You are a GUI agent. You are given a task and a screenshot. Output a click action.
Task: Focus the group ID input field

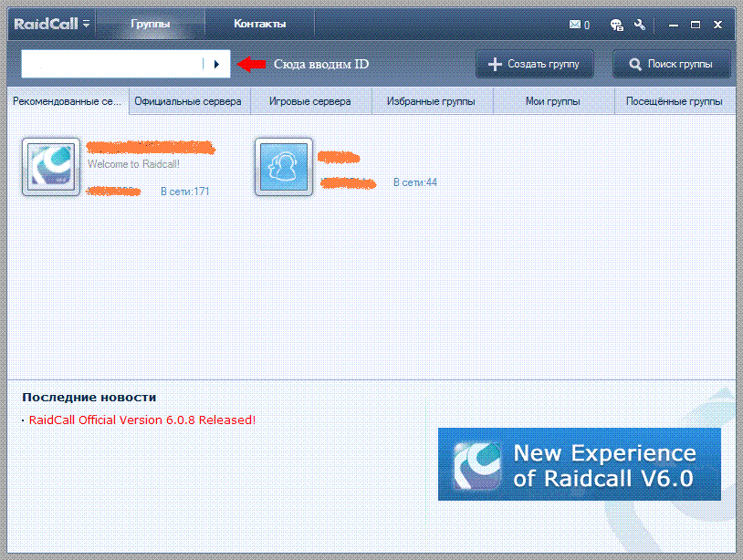[112, 64]
